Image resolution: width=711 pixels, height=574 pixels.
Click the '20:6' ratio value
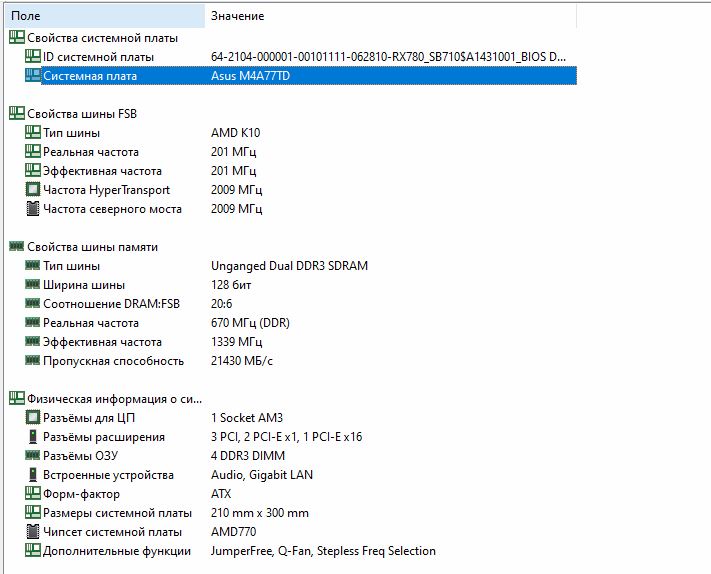(x=221, y=304)
